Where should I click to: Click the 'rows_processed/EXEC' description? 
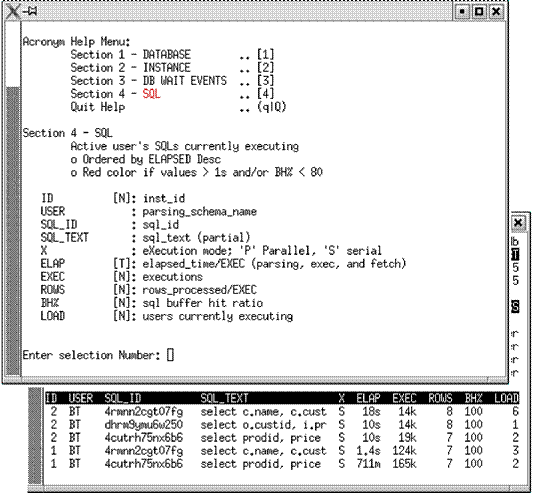[x=200, y=290]
